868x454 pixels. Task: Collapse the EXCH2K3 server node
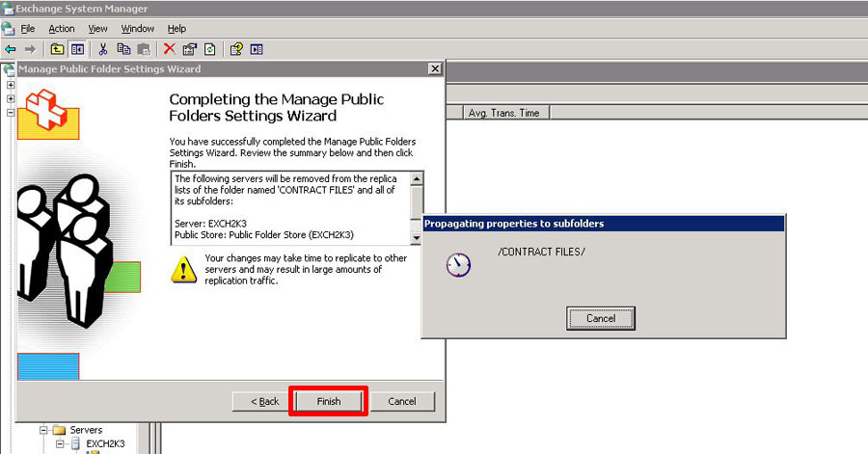(x=59, y=443)
